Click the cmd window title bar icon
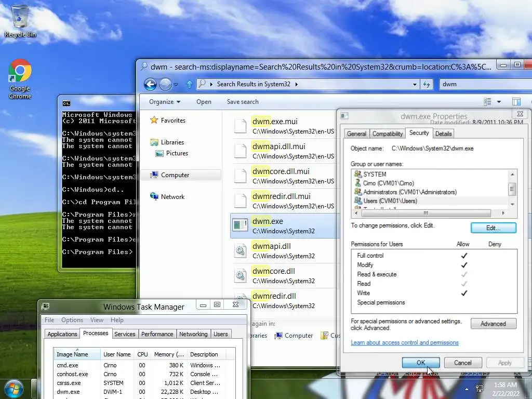Image resolution: width=532 pixels, height=399 pixels. click(x=66, y=103)
